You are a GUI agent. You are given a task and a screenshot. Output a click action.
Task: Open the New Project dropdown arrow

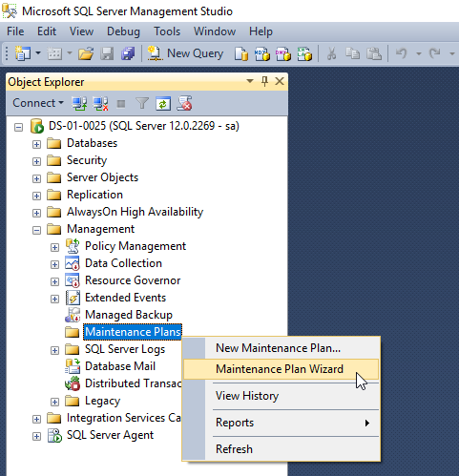[x=38, y=52]
